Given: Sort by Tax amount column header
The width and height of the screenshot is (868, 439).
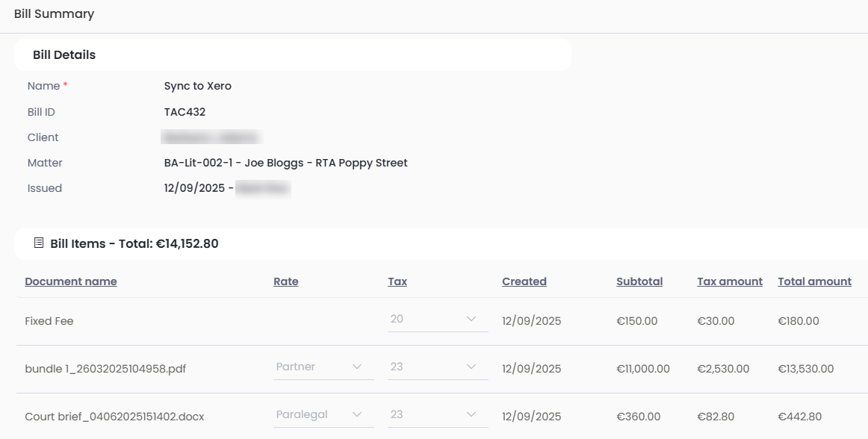Looking at the screenshot, I should point(730,281).
